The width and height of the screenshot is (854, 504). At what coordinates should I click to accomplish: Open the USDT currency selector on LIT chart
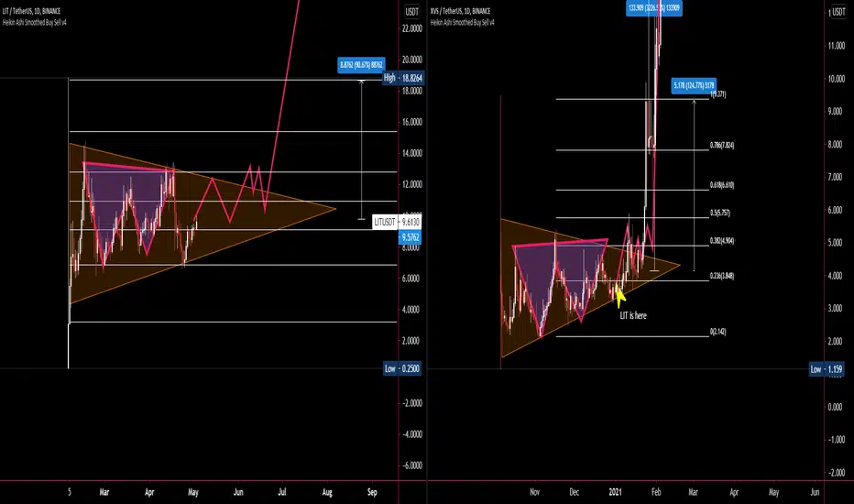coord(411,11)
